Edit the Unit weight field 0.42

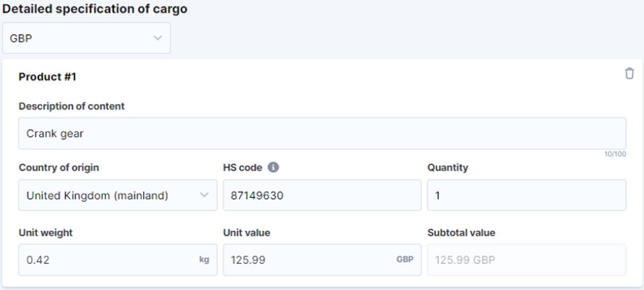pos(118,260)
